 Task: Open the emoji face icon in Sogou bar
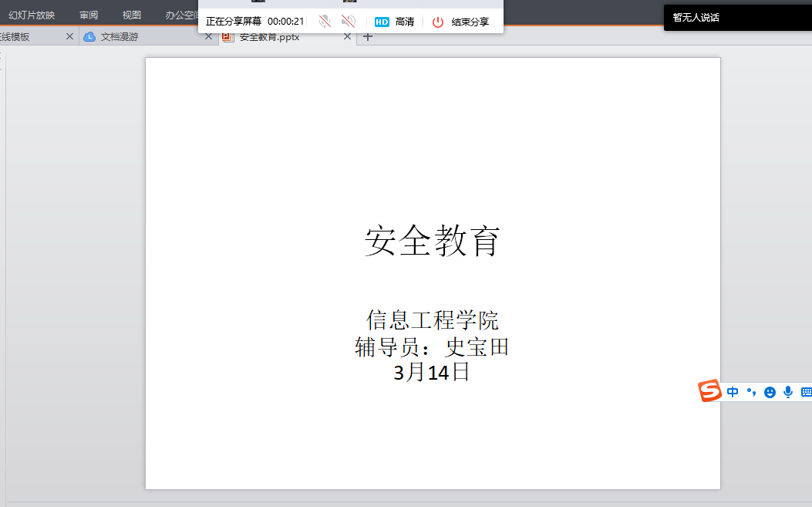[770, 392]
